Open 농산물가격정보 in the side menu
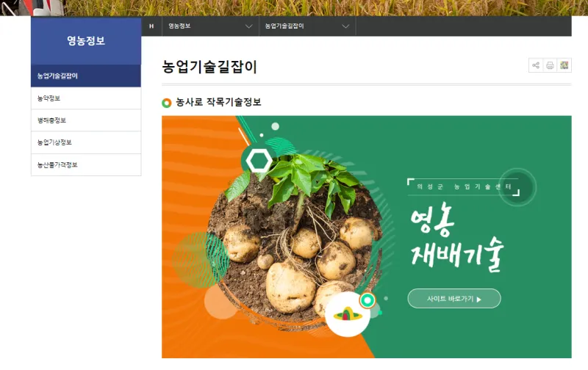588x370 pixels. coord(86,164)
